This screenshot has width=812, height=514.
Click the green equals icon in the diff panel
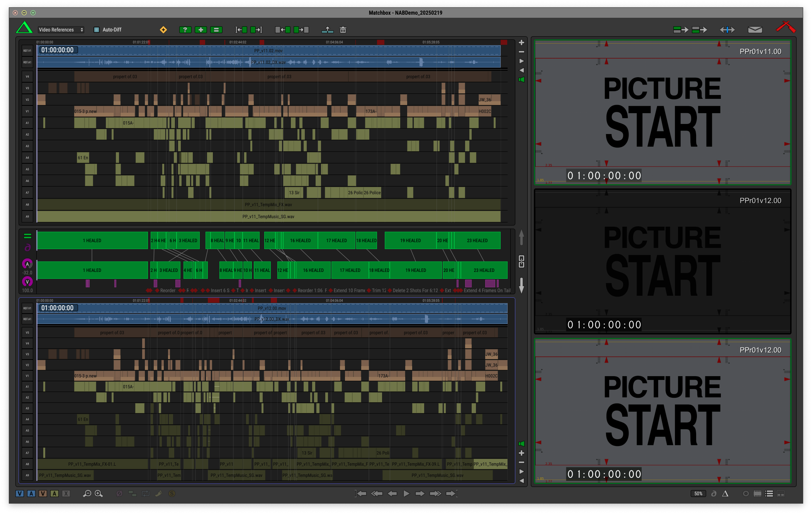pyautogui.click(x=27, y=236)
